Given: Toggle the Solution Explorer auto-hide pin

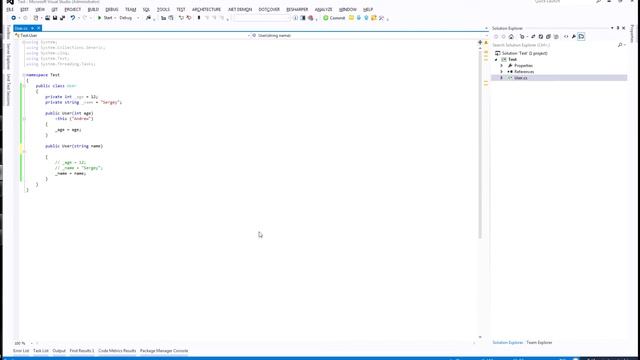Looking at the screenshot, I should (x=618, y=28).
